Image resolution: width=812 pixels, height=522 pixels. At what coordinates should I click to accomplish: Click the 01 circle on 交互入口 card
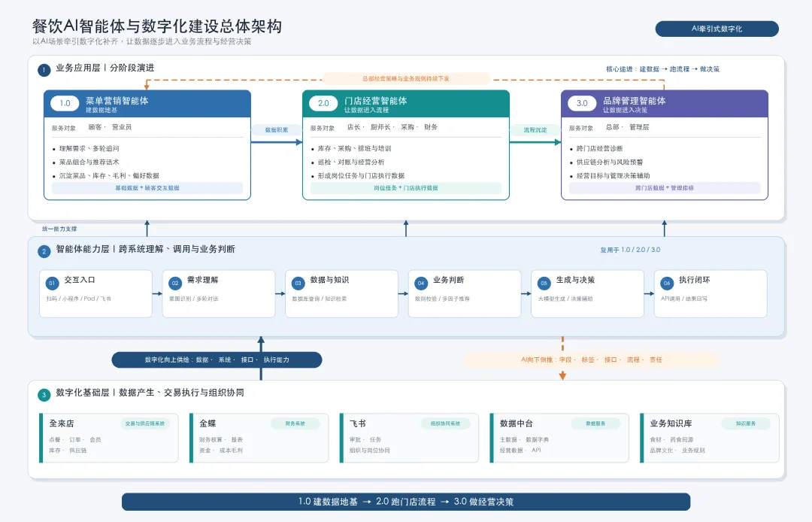point(52,283)
